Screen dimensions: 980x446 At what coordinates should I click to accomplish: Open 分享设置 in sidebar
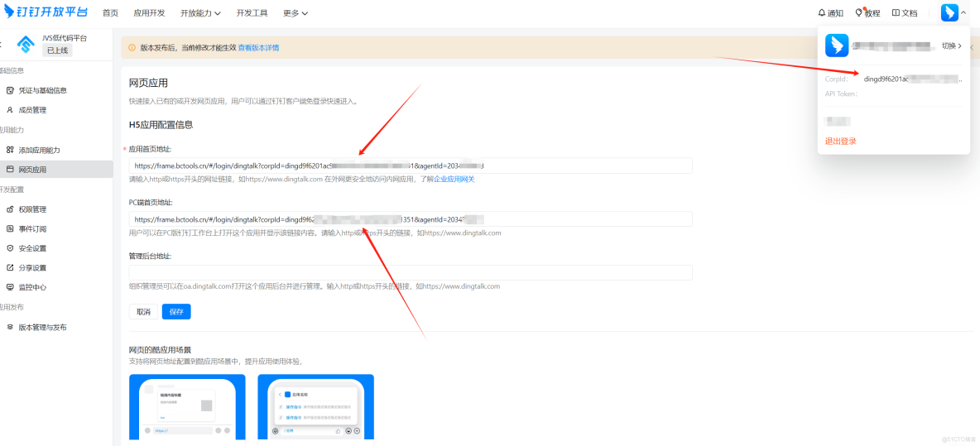[x=32, y=268]
